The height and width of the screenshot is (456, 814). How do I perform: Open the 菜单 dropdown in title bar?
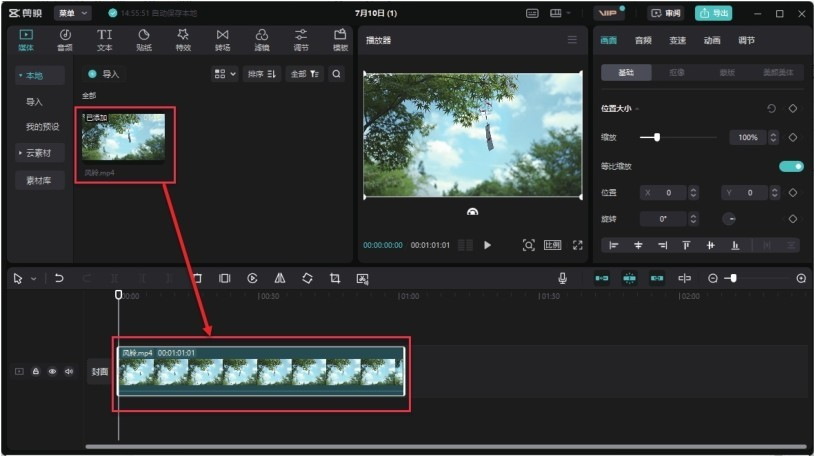tap(72, 13)
